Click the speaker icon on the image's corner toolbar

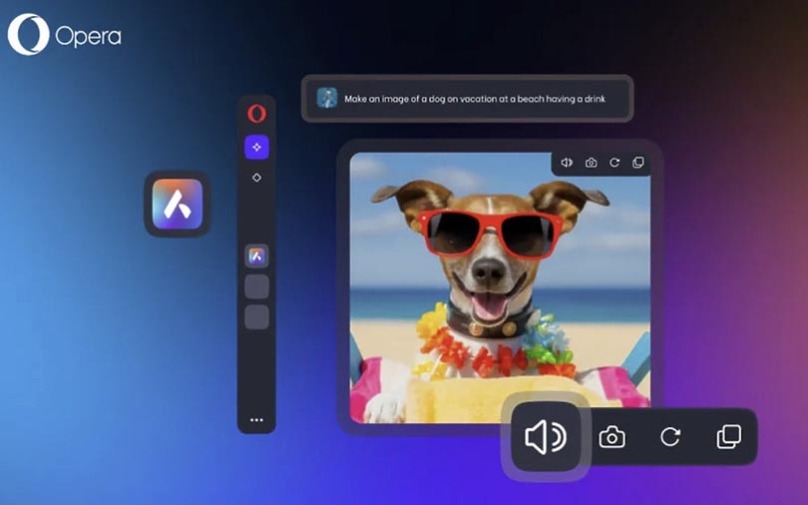coord(567,163)
